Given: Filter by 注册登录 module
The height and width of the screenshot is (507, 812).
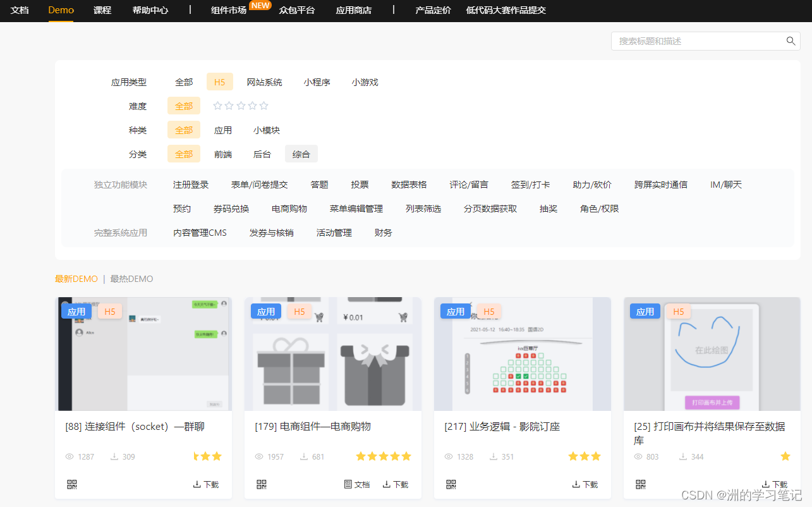Looking at the screenshot, I should tap(191, 185).
